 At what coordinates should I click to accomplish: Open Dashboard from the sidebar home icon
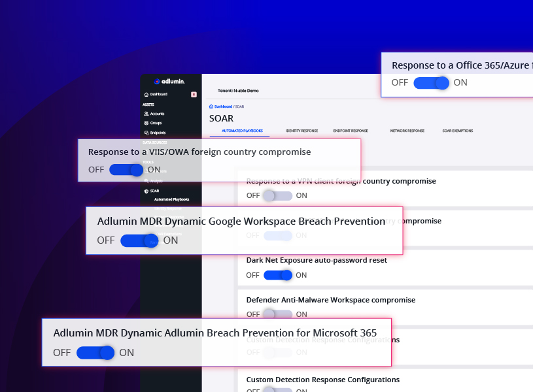coord(146,95)
